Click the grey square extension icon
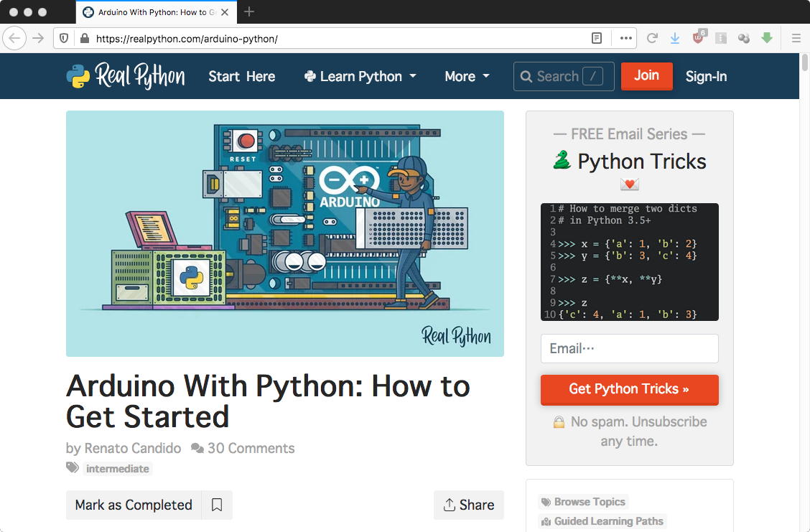The height and width of the screenshot is (532, 810). point(721,38)
